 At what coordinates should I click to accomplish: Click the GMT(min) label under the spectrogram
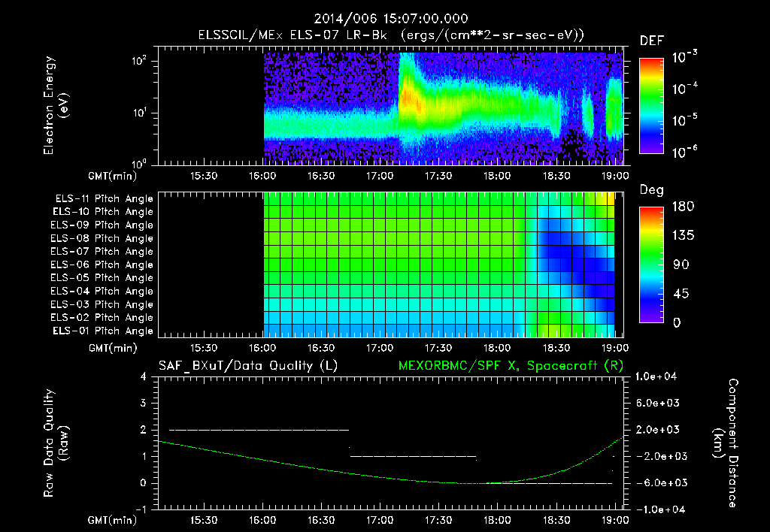pyautogui.click(x=113, y=176)
